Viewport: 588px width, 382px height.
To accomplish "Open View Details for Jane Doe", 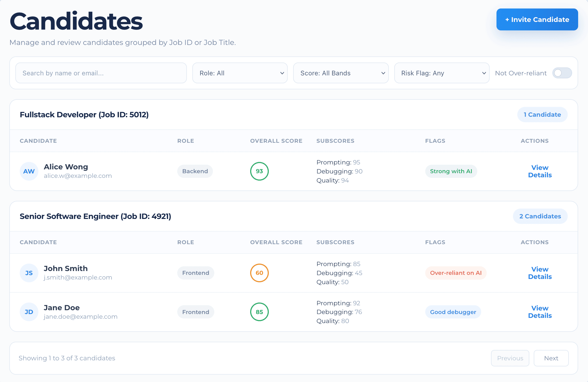I will (539, 312).
